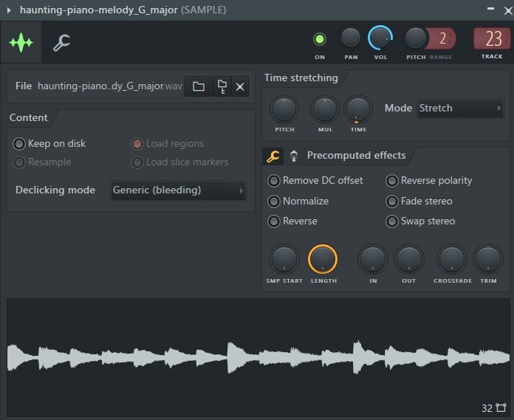The height and width of the screenshot is (420, 514).
Task: Enable Normalize
Action: 298,202
